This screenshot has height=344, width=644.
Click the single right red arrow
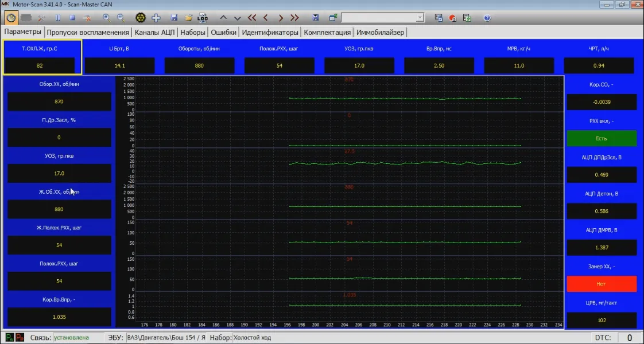point(281,18)
